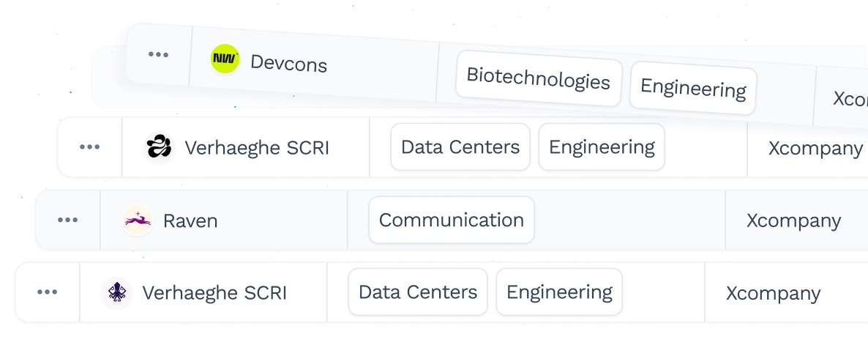The image size is (868, 337).
Task: Click Data Centers tag in the swirl-logo row
Action: click(460, 147)
